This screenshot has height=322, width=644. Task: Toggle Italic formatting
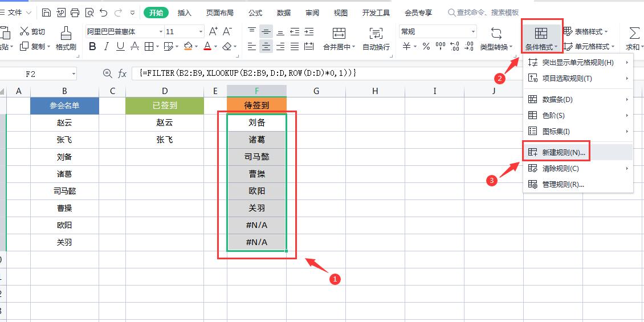coord(107,47)
